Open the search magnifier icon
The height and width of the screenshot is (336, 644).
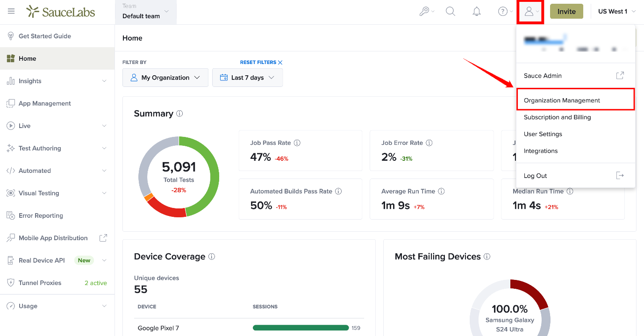pos(451,12)
